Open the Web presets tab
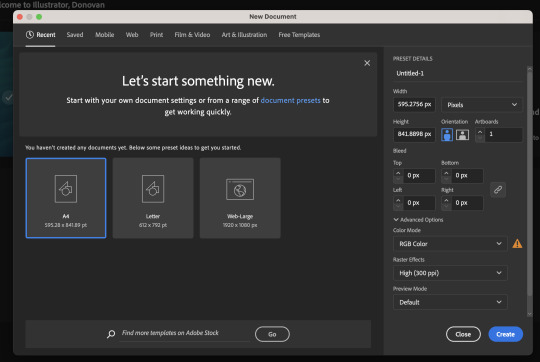 [x=132, y=35]
